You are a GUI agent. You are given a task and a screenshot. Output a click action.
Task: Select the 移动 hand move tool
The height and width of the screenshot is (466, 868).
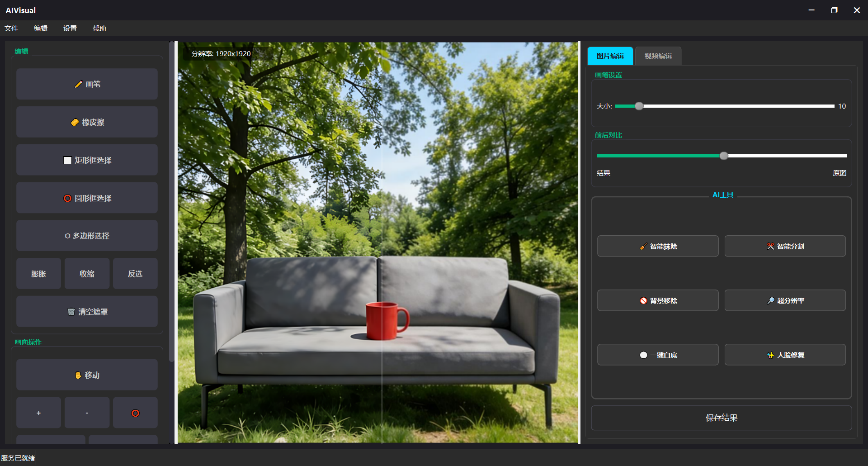click(x=87, y=375)
